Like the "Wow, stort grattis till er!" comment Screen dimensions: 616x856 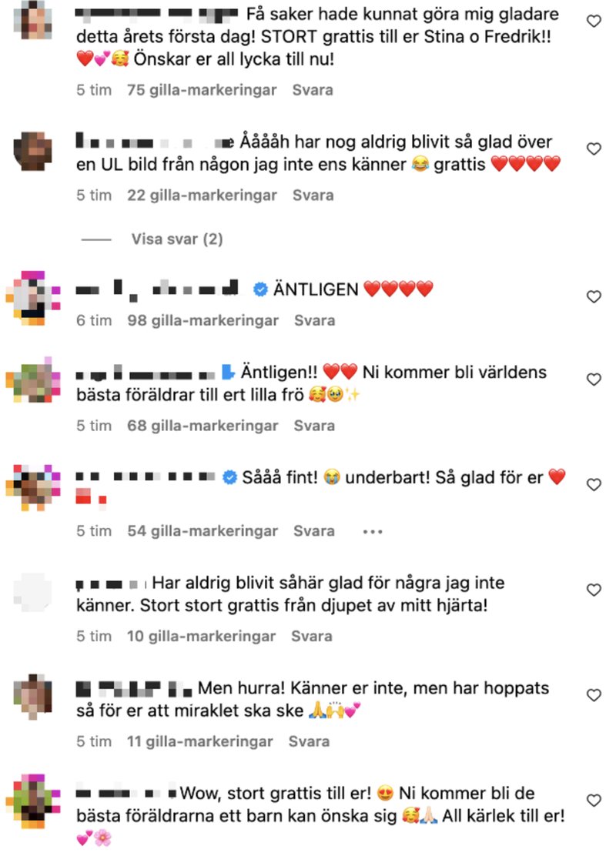[x=594, y=801]
